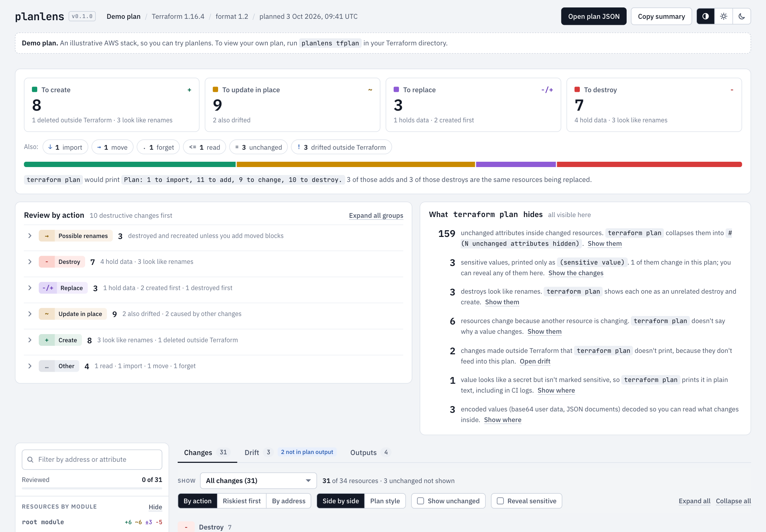Click the Open drift link

point(535,361)
